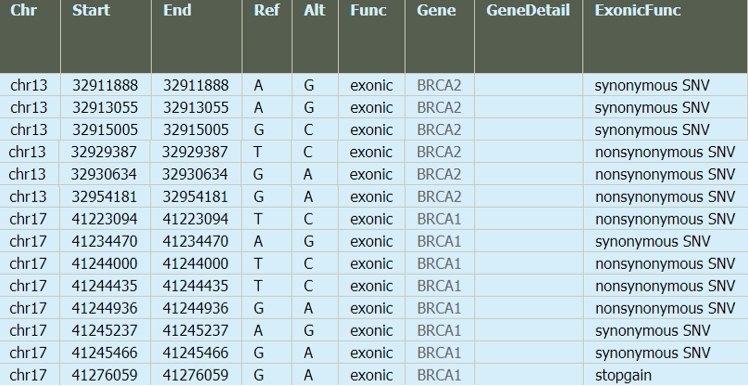Select End cell 32929387

coord(195,152)
